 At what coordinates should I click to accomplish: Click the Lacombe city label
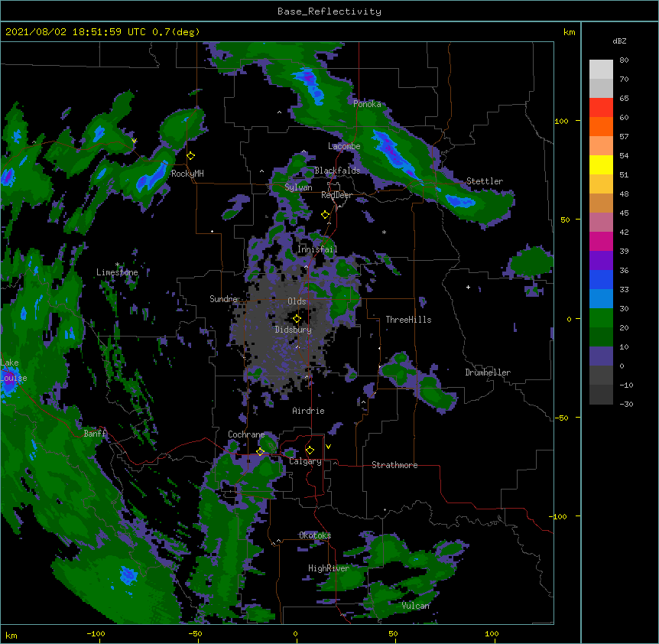coord(344,146)
